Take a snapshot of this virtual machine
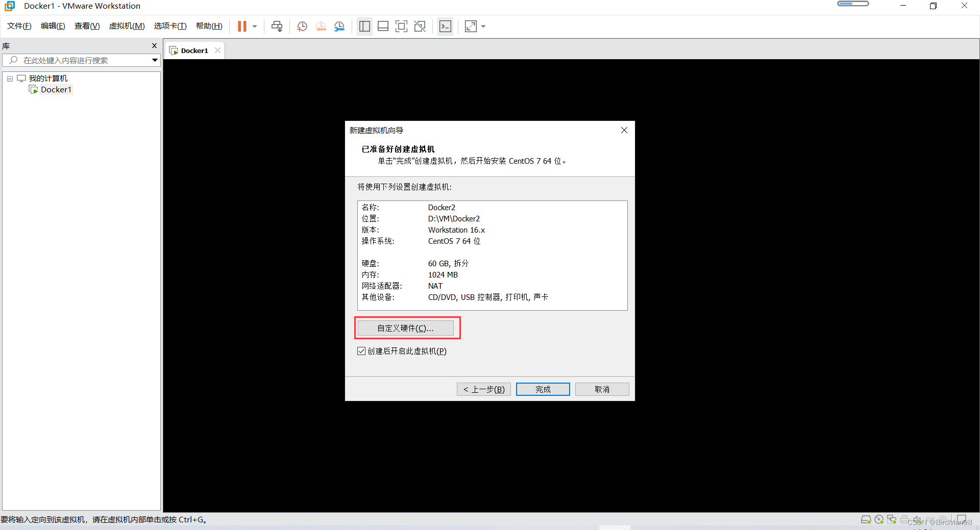 (302, 27)
